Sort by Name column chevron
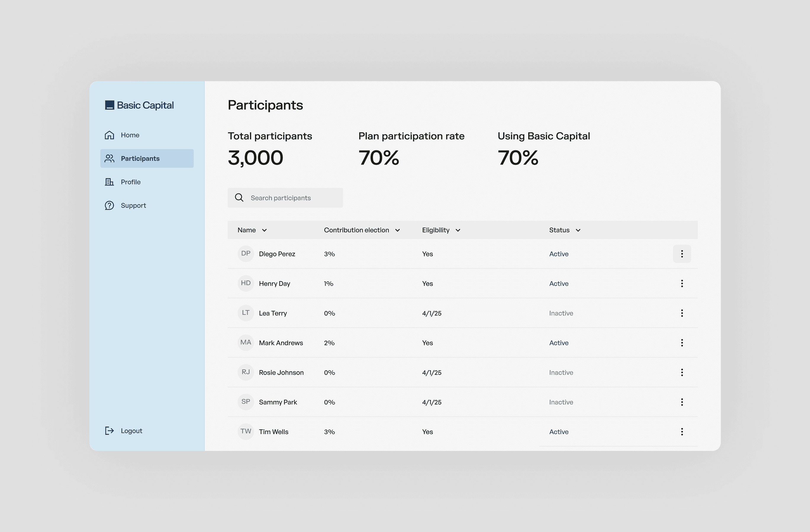Screen dimensions: 810x532 pyautogui.click(x=265, y=230)
